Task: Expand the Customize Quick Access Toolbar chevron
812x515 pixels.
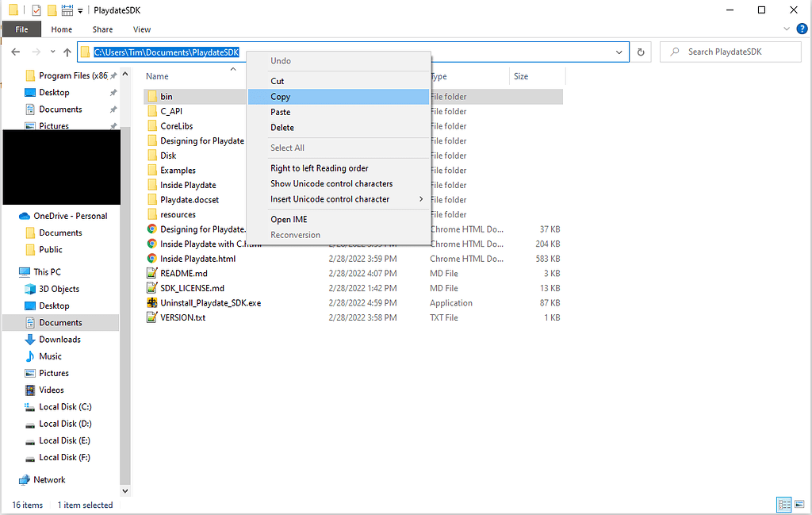Action: coord(80,10)
